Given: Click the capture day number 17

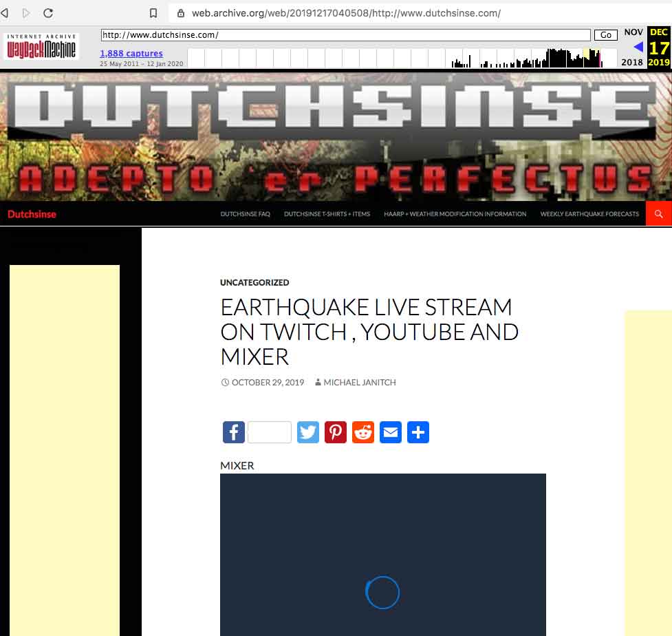Looking at the screenshot, I should click(659, 48).
